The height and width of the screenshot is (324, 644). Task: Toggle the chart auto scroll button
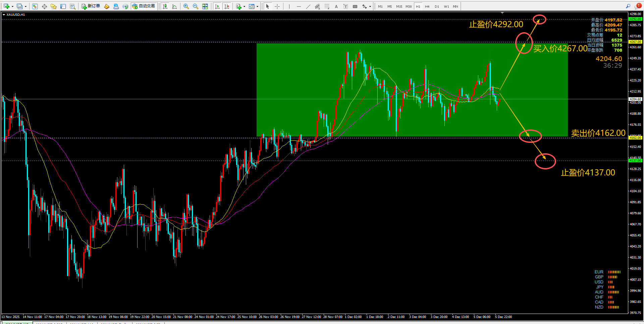[x=217, y=6]
